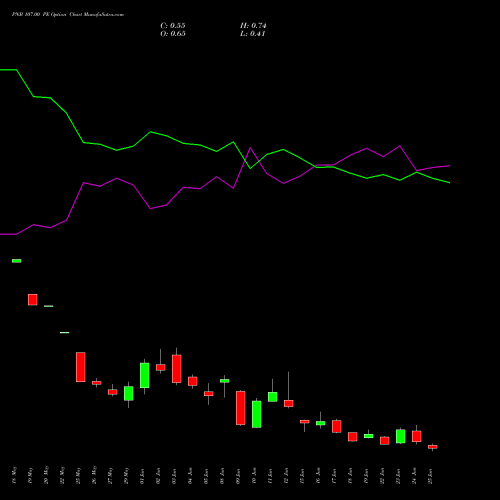The height and width of the screenshot is (500, 500).
Task: Select the red candle above 19 May
Action: click(33, 299)
